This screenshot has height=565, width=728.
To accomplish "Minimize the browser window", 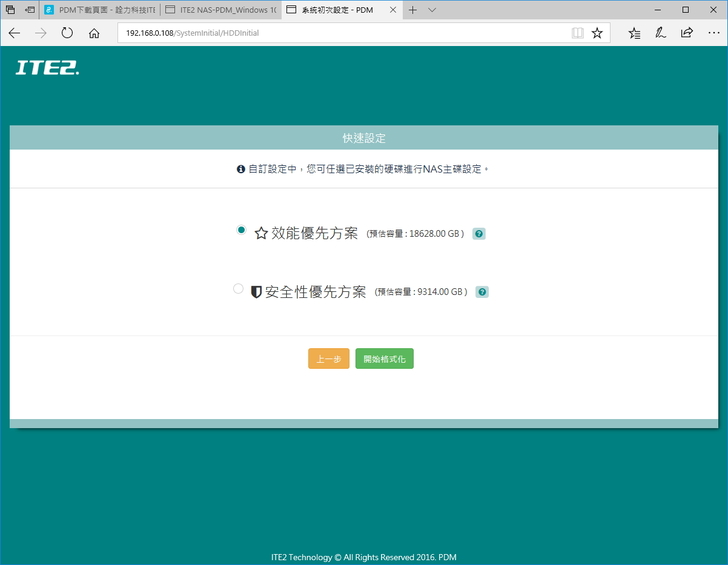I will pyautogui.click(x=657, y=10).
